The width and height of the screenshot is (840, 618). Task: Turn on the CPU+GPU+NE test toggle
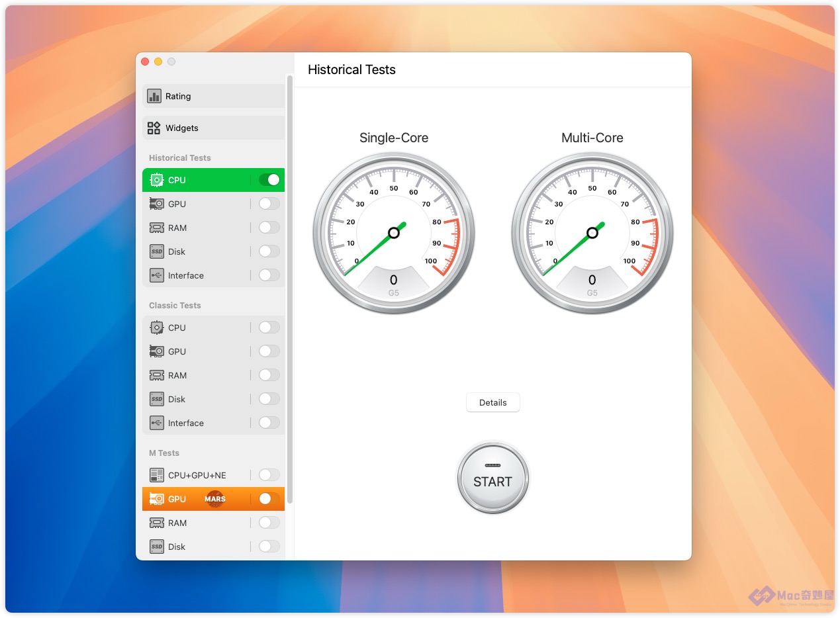coord(269,475)
